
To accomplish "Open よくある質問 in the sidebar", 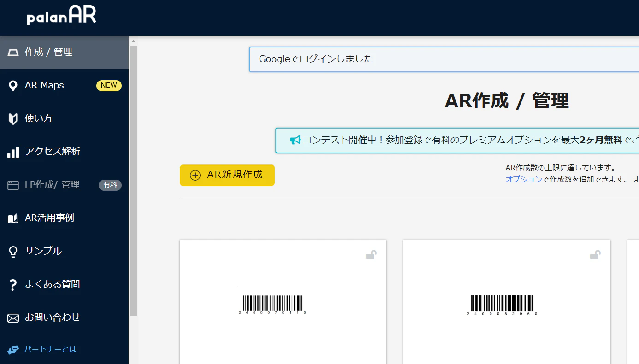I will [x=64, y=285].
